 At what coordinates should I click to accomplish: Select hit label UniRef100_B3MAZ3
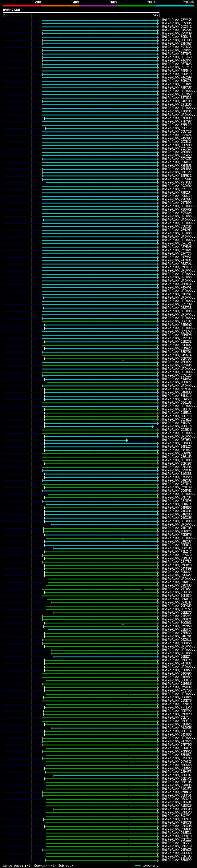[x=177, y=349]
